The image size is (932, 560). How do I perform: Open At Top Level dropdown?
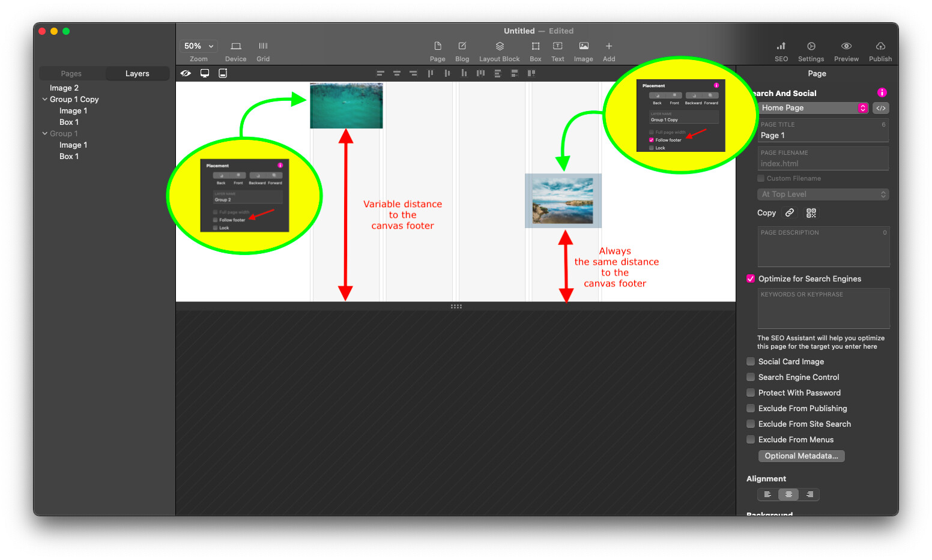[x=823, y=194]
